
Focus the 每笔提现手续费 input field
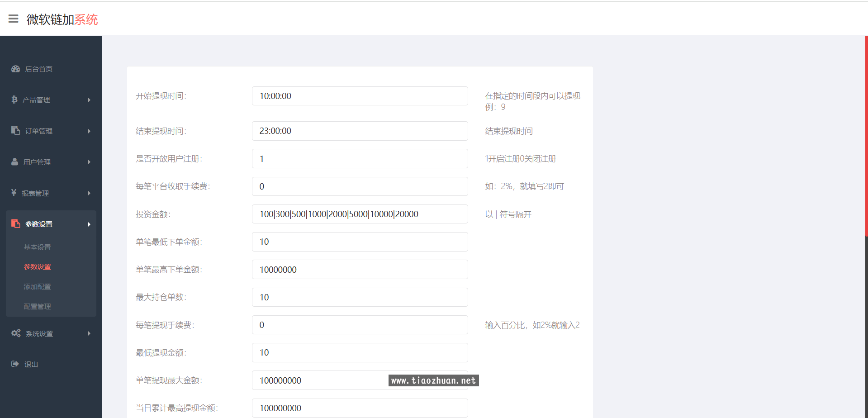pos(360,325)
